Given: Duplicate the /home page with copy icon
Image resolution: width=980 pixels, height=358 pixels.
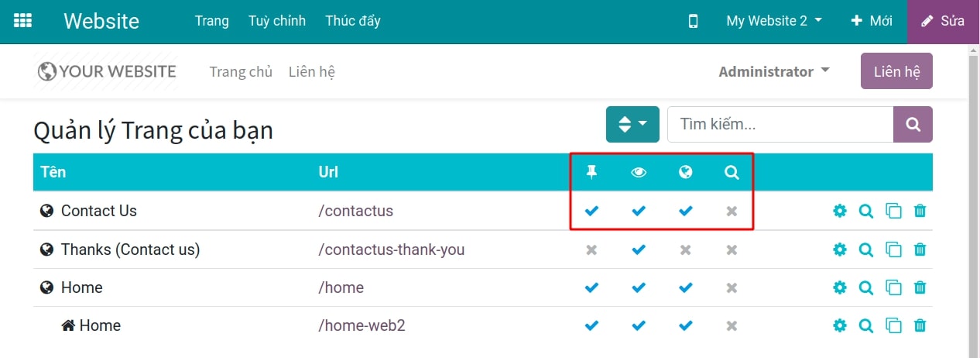Looking at the screenshot, I should point(893,287).
